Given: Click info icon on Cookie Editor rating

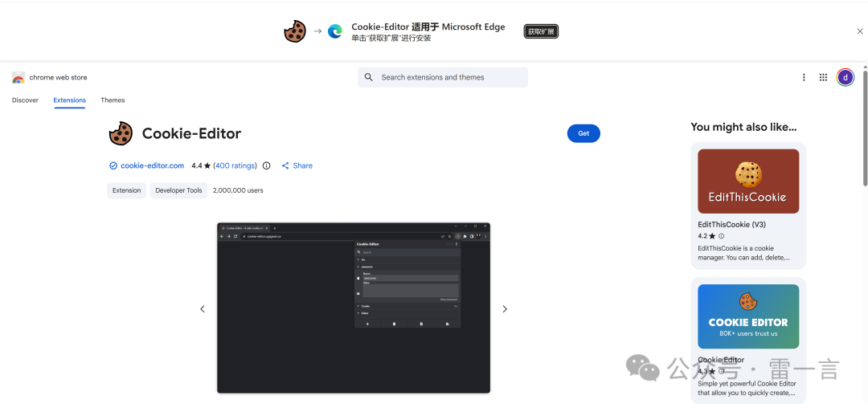Looking at the screenshot, I should (721, 371).
